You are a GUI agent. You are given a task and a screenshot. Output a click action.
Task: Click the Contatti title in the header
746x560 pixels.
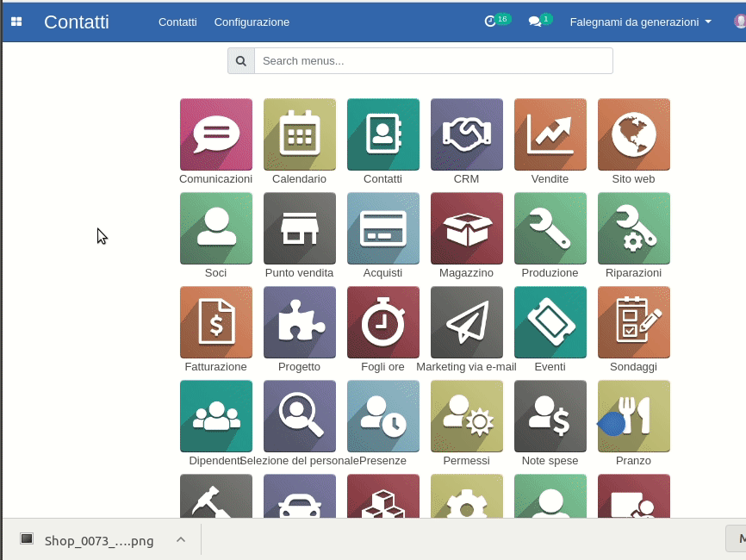(77, 22)
